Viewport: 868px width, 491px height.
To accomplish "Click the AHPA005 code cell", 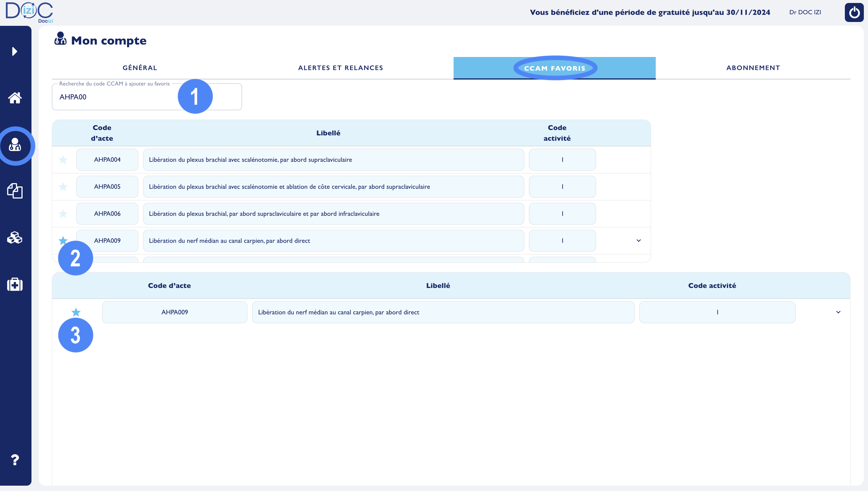I will (x=107, y=186).
